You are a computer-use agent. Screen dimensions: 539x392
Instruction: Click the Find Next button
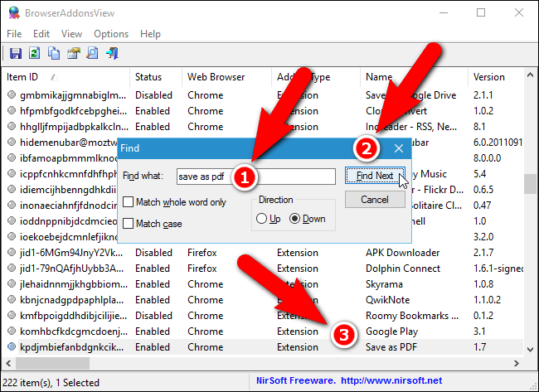pyautogui.click(x=375, y=176)
